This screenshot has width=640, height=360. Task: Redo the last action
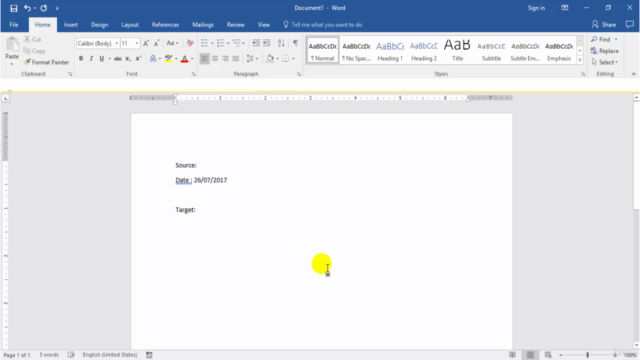click(44, 8)
